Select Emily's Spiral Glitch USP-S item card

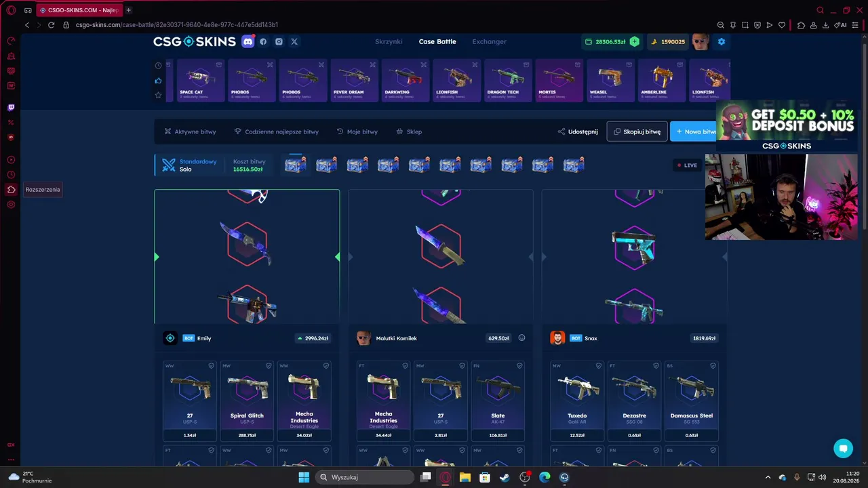click(x=247, y=401)
